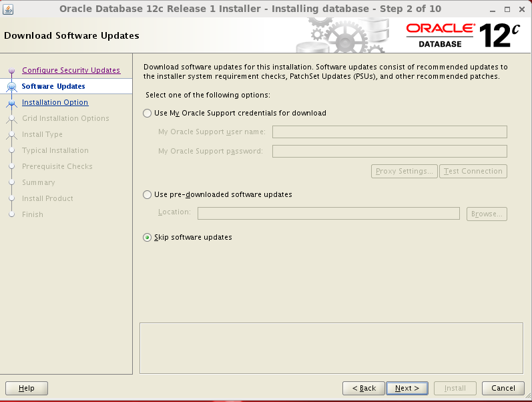Viewport: 532px width, 402px height.
Task: Click Prerequisite Checks step
Action: point(57,166)
